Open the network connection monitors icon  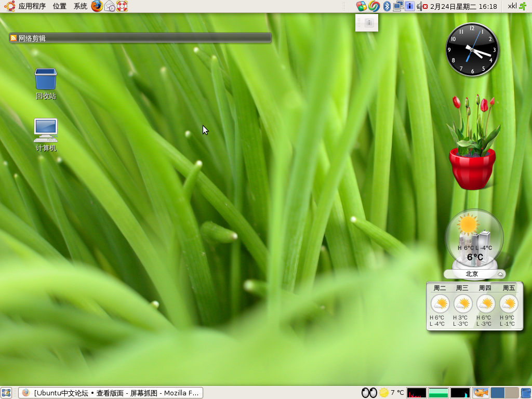pos(398,6)
